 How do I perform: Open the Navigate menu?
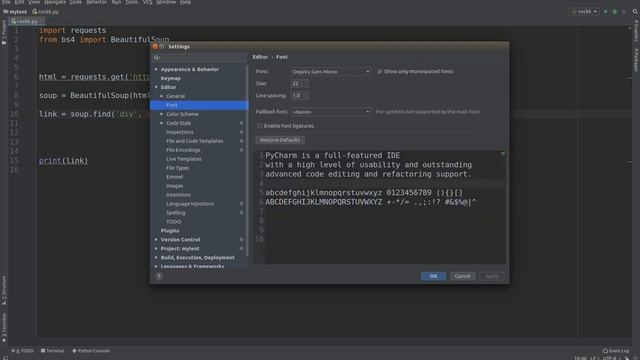[55, 2]
